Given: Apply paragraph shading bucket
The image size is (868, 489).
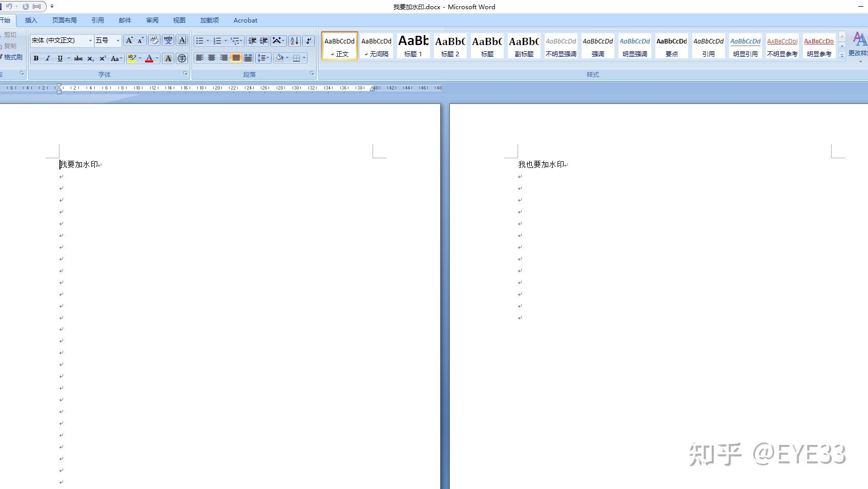Looking at the screenshot, I should [279, 58].
